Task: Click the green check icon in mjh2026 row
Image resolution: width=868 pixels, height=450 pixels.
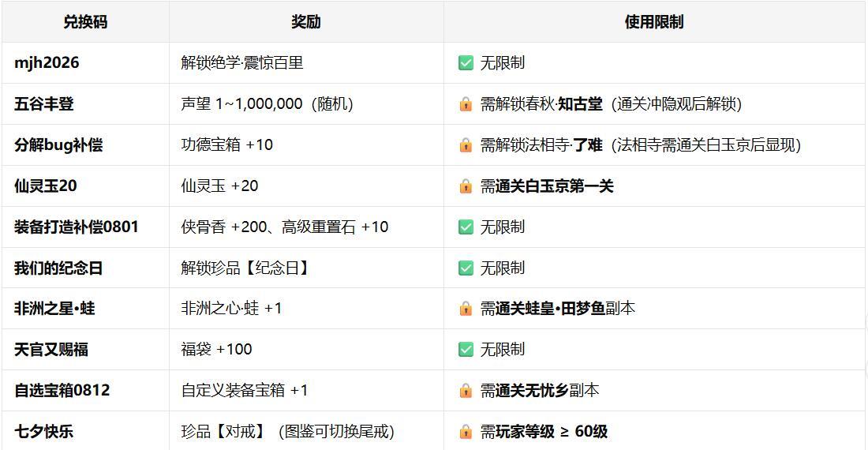Action: (x=466, y=62)
